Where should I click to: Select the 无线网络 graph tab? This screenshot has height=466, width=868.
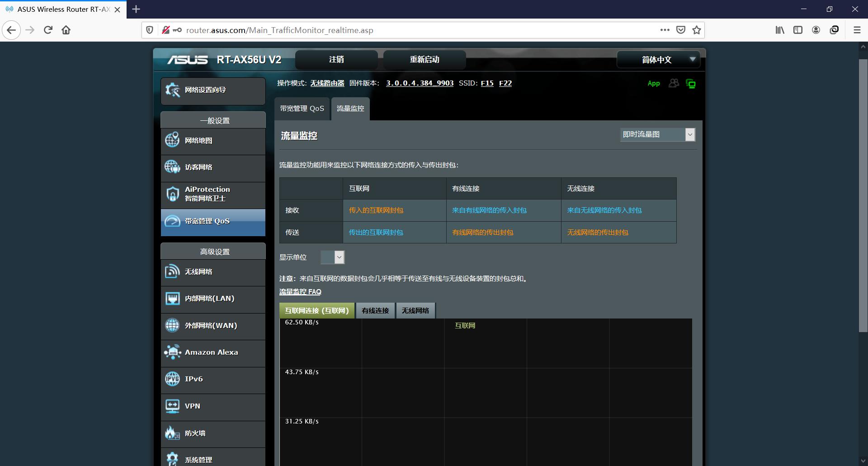[x=415, y=311]
